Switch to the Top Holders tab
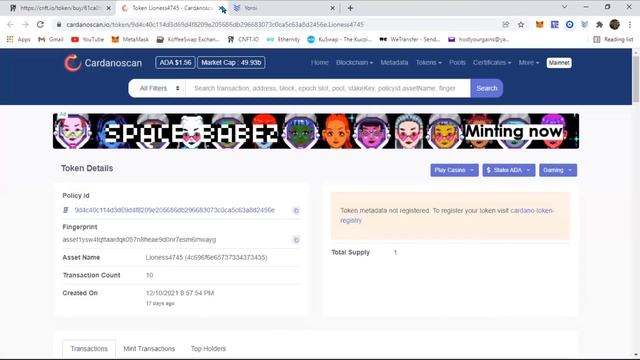The width and height of the screenshot is (640, 360). pos(208,349)
